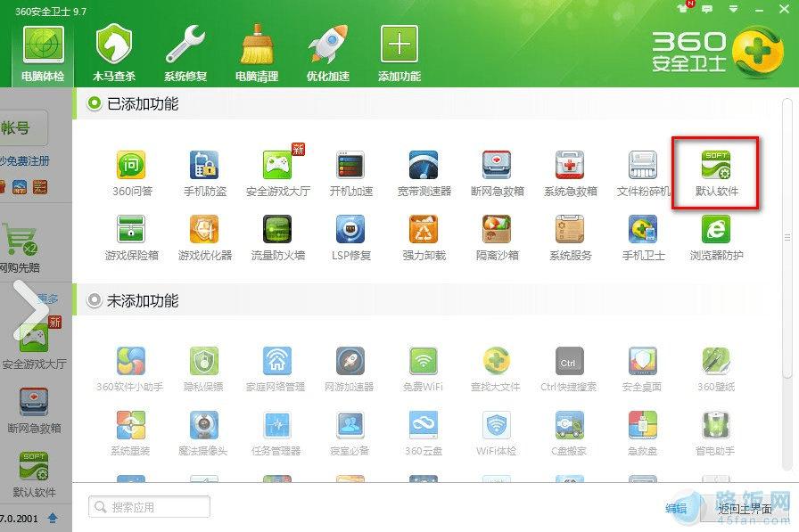Image resolution: width=799 pixels, height=532 pixels.
Task: Add 360云盘 function
Action: click(x=423, y=433)
